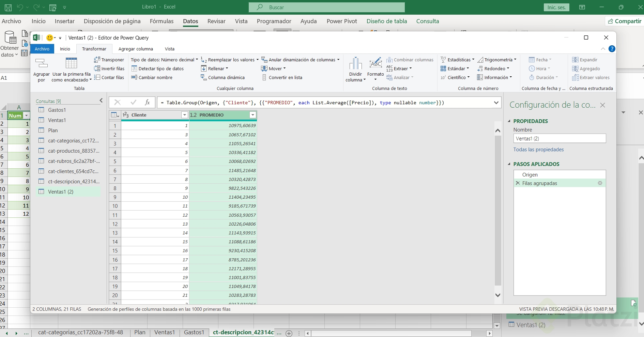Click the gear icon on Filas agrupadas
Viewport: 644px width, 337px height.
pos(600,183)
